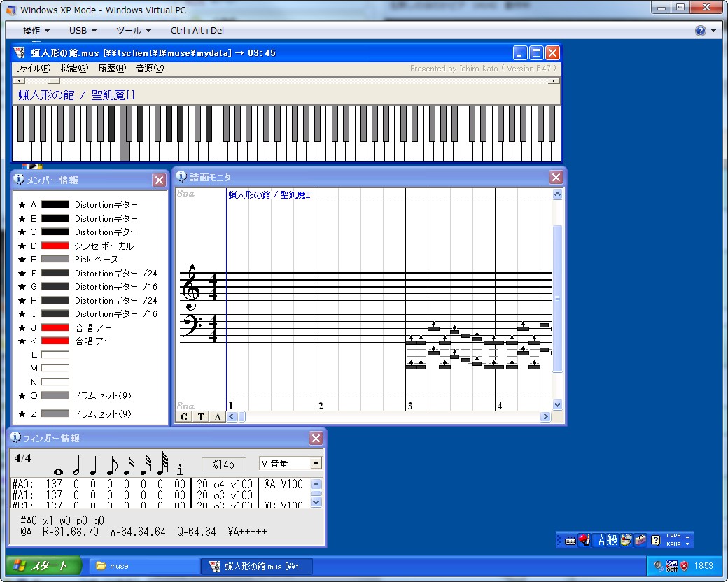This screenshot has width=728, height=582.
Task: Open the V 音量 dropdown
Action: pos(316,464)
